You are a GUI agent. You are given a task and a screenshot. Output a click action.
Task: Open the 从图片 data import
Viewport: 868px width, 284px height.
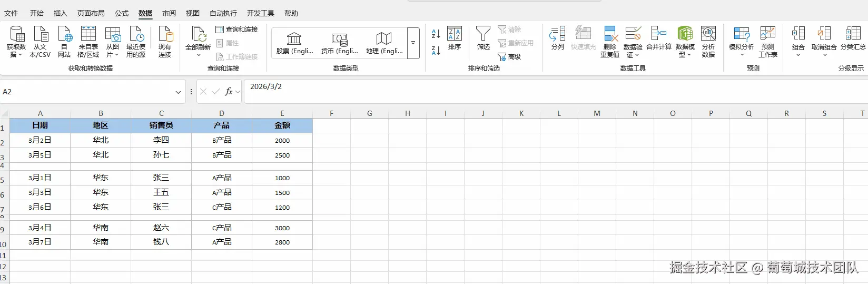[x=113, y=42]
